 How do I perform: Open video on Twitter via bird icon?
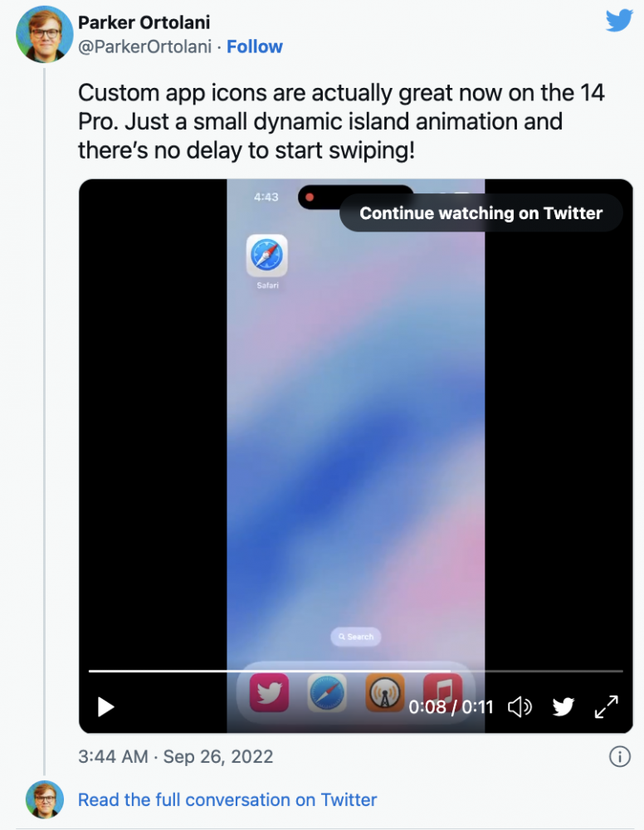(563, 706)
